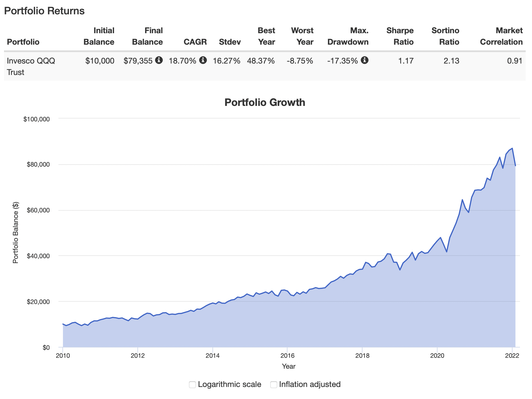Viewport: 532px width, 399px height.
Task: Toggle the Inflation adjusted checkbox
Action: pyautogui.click(x=274, y=384)
